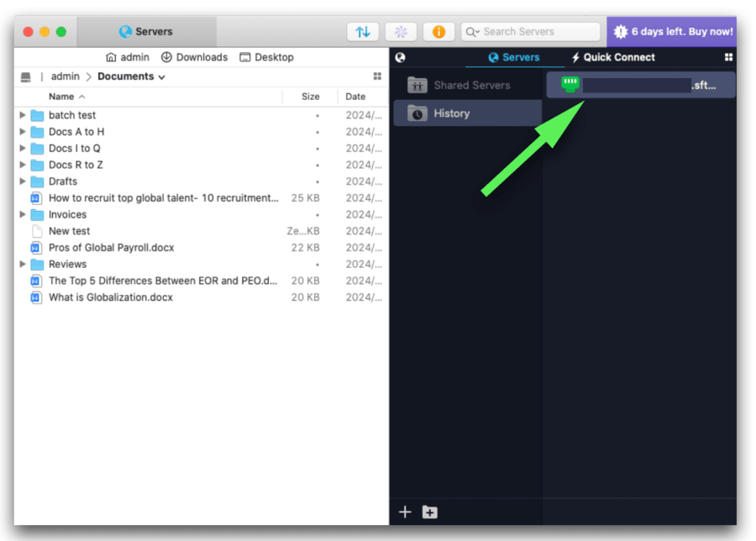
Task: Open the Downloads favorite shortcut
Action: [x=195, y=57]
